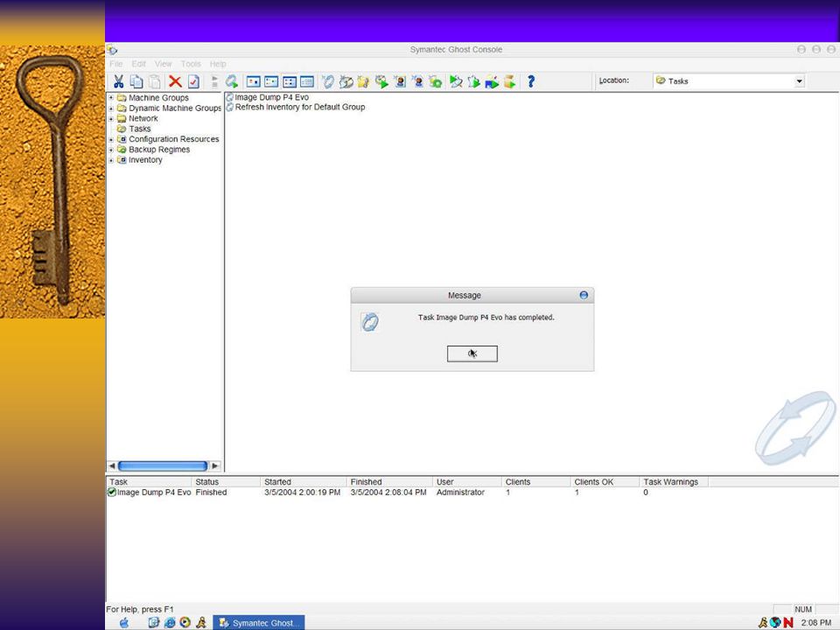Switch to List view in toolbar
The width and height of the screenshot is (840, 630).
290,81
